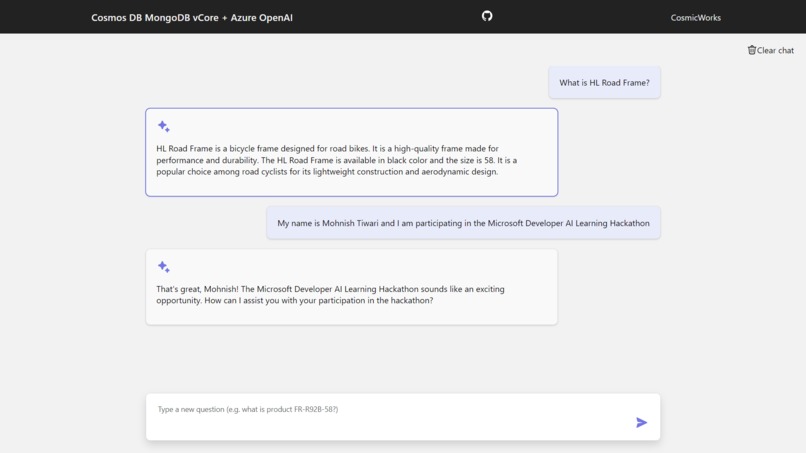Image resolution: width=806 pixels, height=453 pixels.
Task: Click the 'My name is Mohnish Tiwari' message
Action: pyautogui.click(x=463, y=223)
